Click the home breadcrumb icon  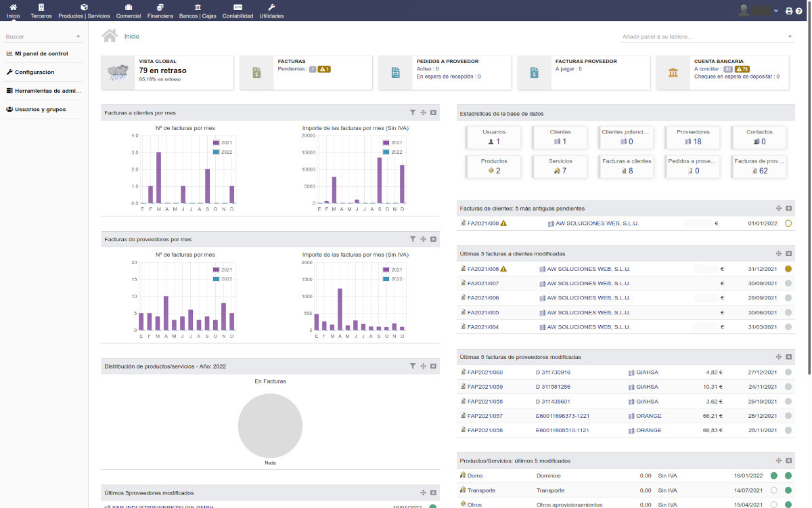click(x=110, y=36)
